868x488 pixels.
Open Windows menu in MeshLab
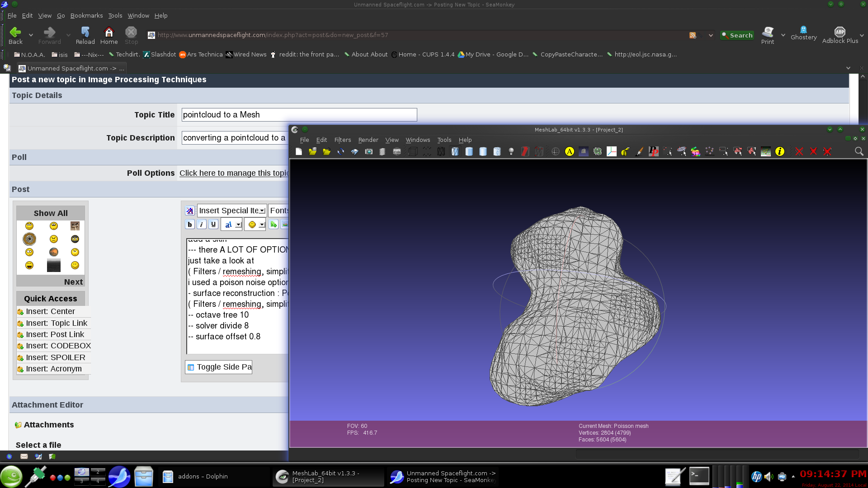(x=418, y=140)
